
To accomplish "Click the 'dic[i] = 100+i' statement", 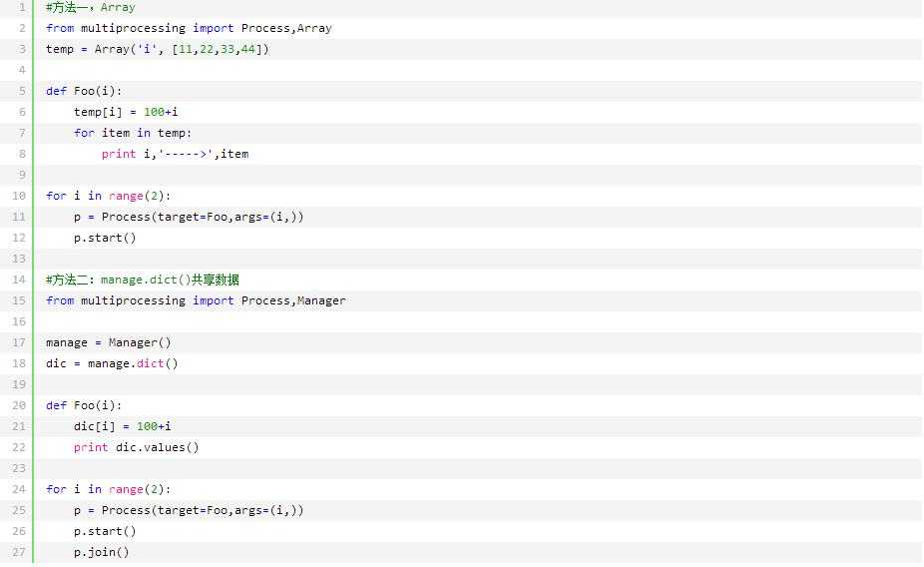I will point(122,426).
